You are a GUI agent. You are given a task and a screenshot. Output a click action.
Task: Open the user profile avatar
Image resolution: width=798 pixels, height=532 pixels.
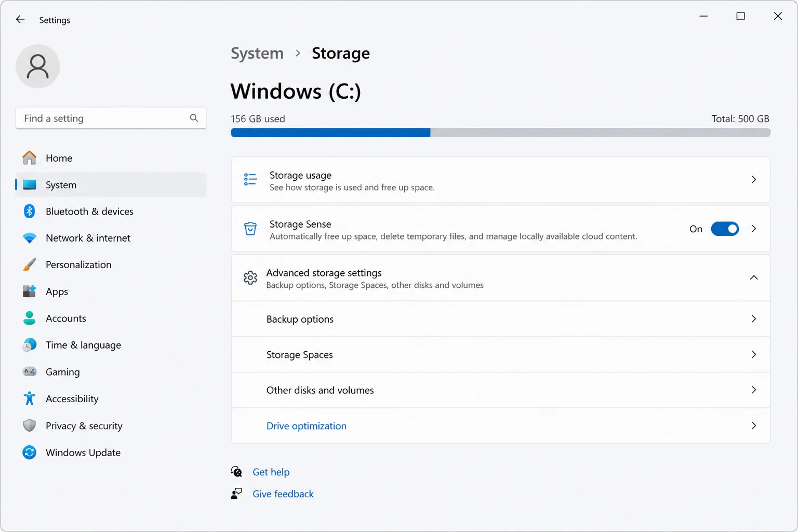tap(38, 66)
